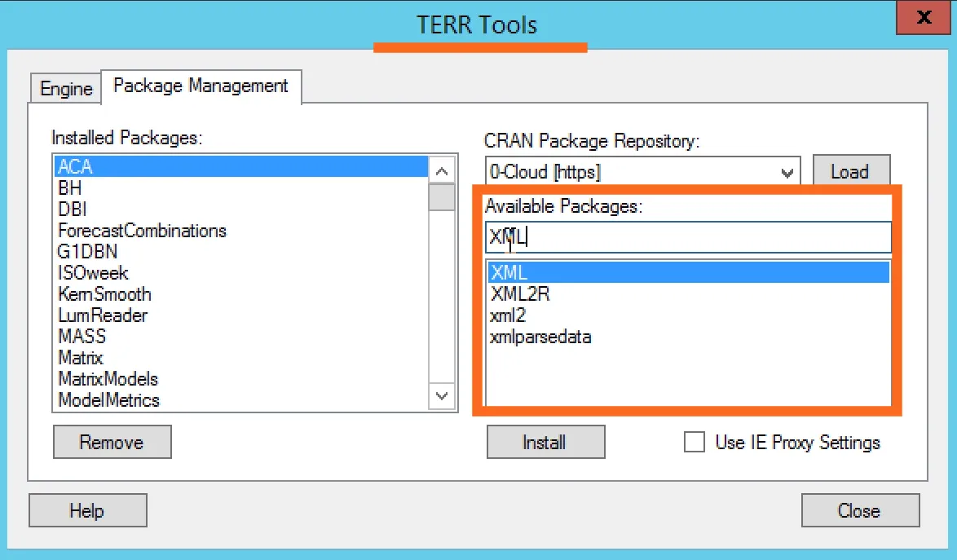Viewport: 957px width, 560px height.
Task: Select ACA in Installed Packages
Action: click(x=241, y=166)
